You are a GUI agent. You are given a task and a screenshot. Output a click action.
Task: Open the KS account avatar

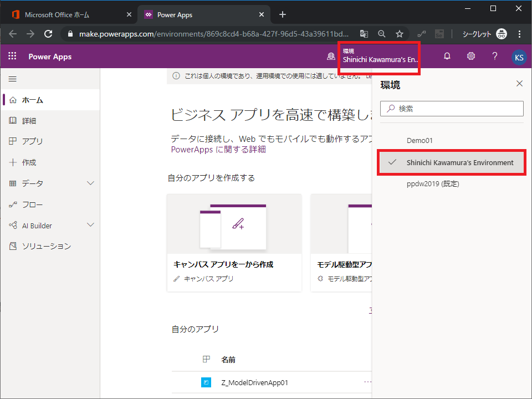[519, 57]
